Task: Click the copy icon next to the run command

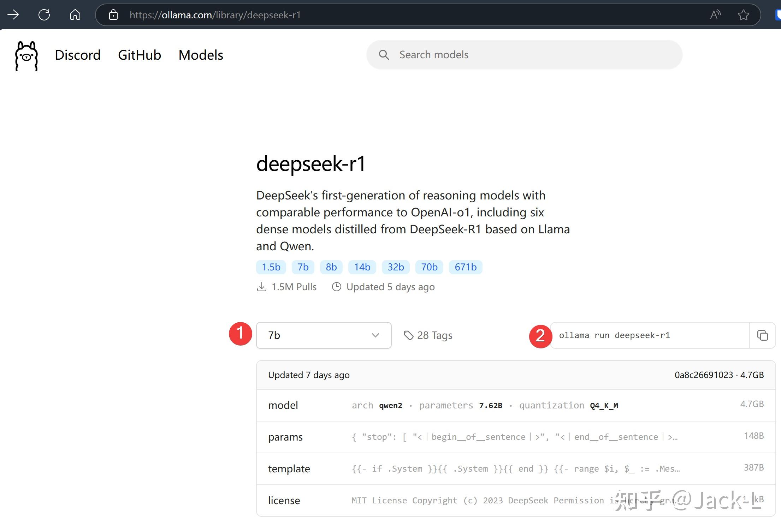Action: (762, 335)
